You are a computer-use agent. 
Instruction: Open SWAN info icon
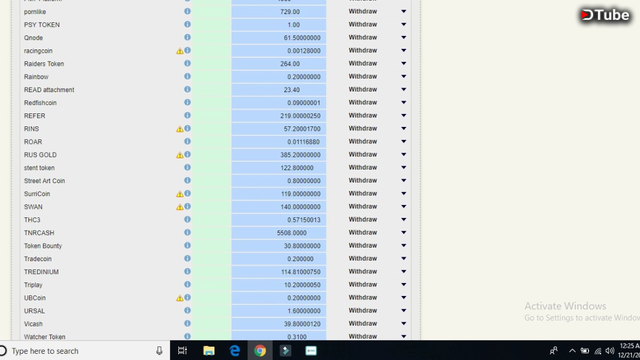click(x=187, y=207)
